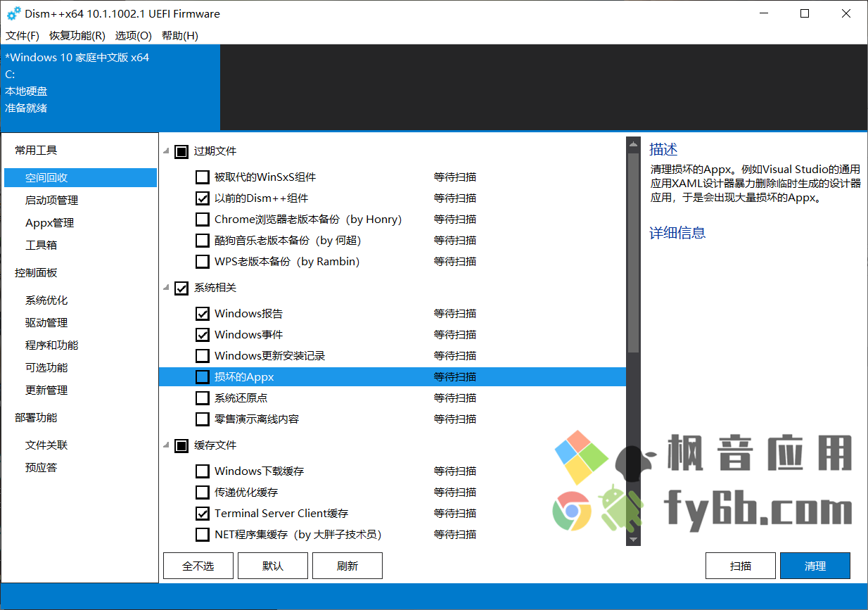Screen dimensions: 868x610
Task: Click the 清理 button
Action: (x=815, y=566)
